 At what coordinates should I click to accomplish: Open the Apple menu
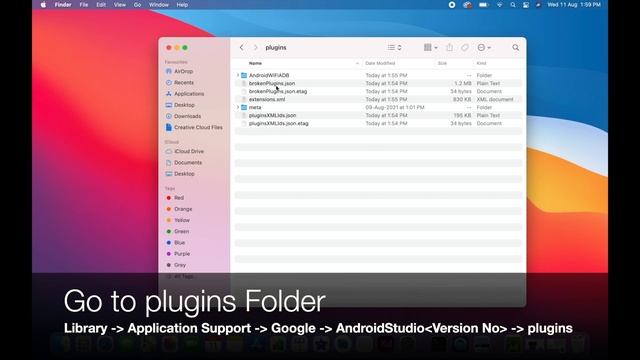pyautogui.click(x=43, y=5)
